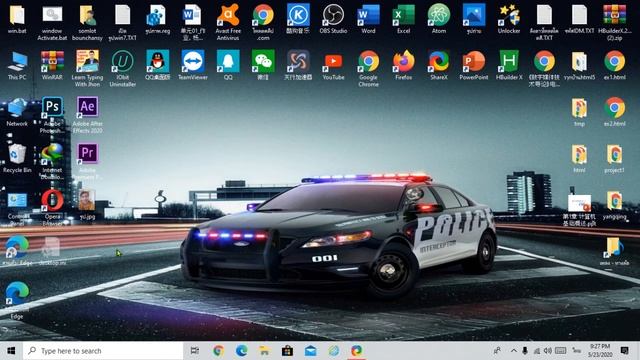640x360 pixels.
Task: Open the QQ desktop penguin icon
Action: tap(158, 62)
